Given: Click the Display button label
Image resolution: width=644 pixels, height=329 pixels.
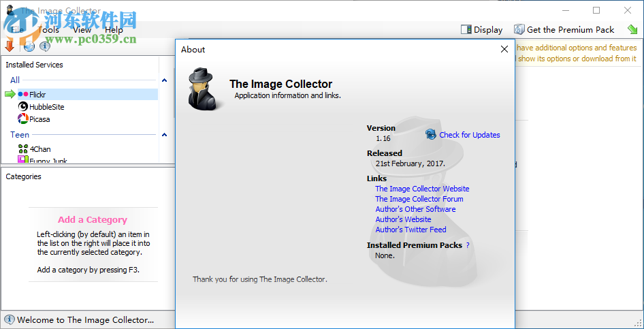Looking at the screenshot, I should point(488,29).
